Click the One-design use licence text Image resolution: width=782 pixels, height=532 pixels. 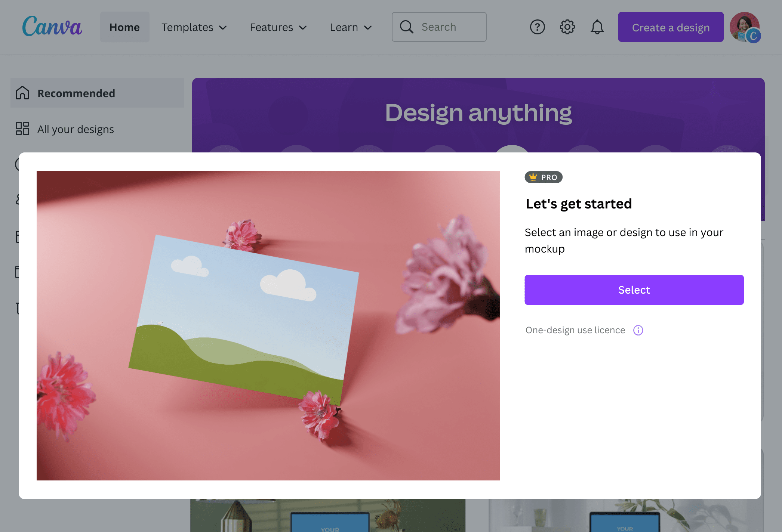tap(575, 330)
